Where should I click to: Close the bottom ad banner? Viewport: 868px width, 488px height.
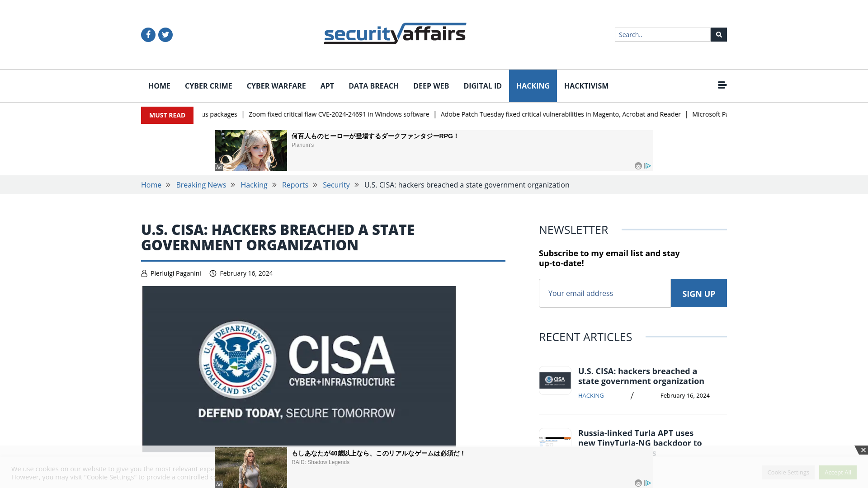tap(863, 450)
